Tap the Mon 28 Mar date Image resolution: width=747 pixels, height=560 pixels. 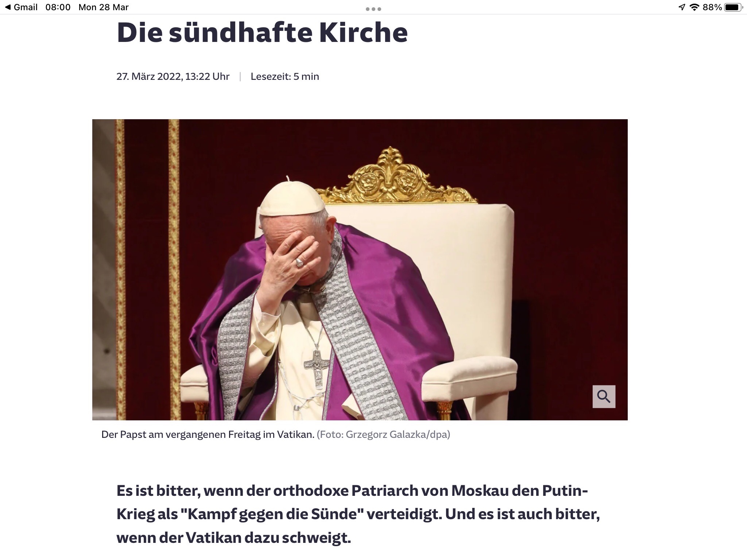point(104,7)
